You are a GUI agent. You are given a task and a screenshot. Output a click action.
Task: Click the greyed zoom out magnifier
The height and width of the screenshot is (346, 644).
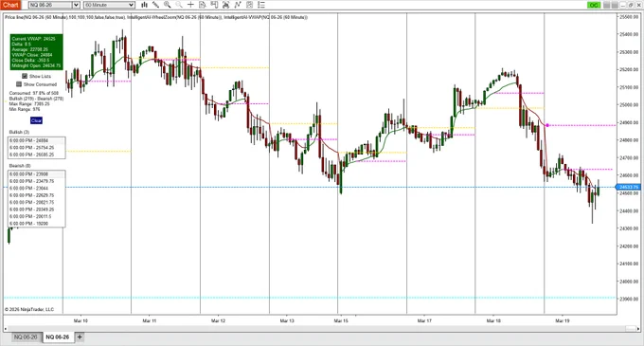(179, 5)
